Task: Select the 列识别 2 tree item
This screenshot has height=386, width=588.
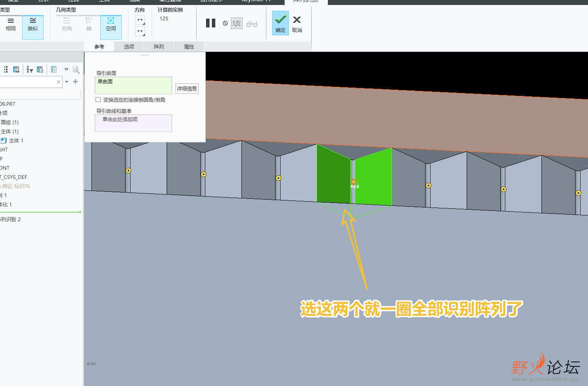Action: [10, 219]
